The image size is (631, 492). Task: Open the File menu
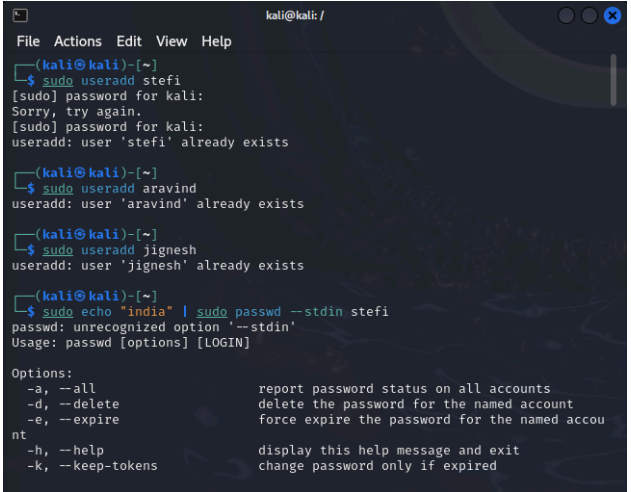tap(28, 41)
